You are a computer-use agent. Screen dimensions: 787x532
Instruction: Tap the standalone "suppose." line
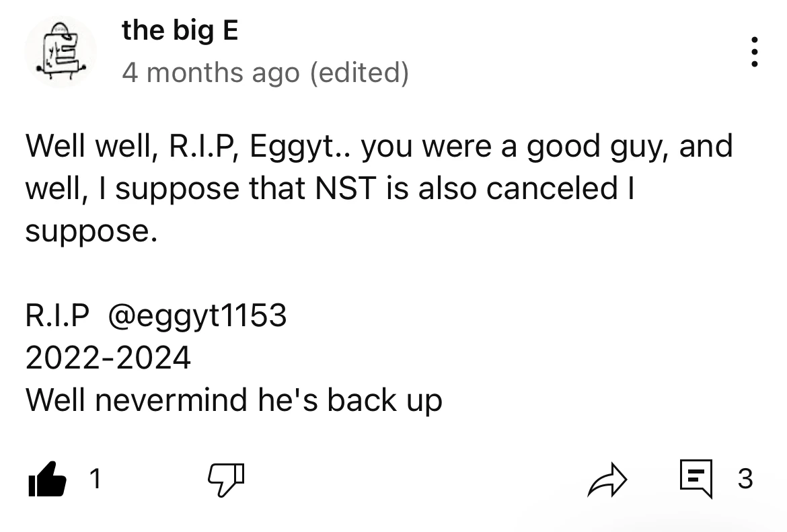[91, 232]
